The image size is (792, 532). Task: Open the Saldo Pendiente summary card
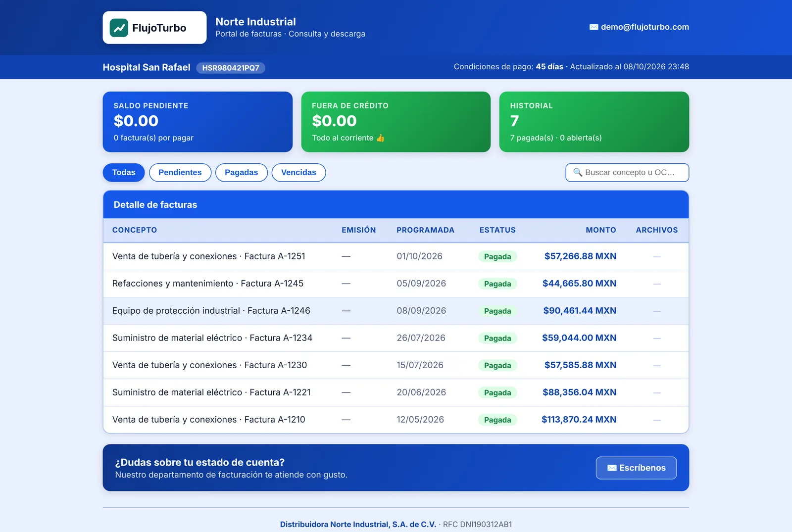(198, 122)
